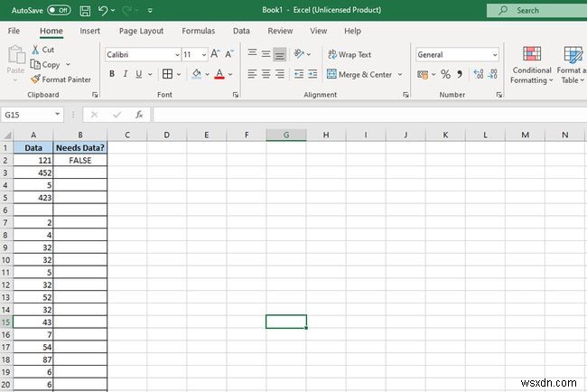
Task: Click the Decrease Font Size icon
Action: (229, 54)
